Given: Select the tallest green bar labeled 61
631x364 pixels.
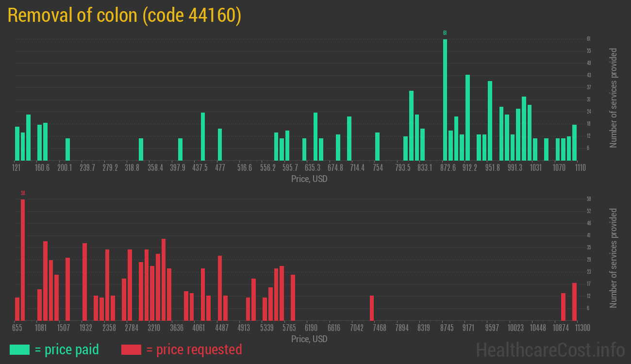Looking at the screenshot, I should pos(445,99).
